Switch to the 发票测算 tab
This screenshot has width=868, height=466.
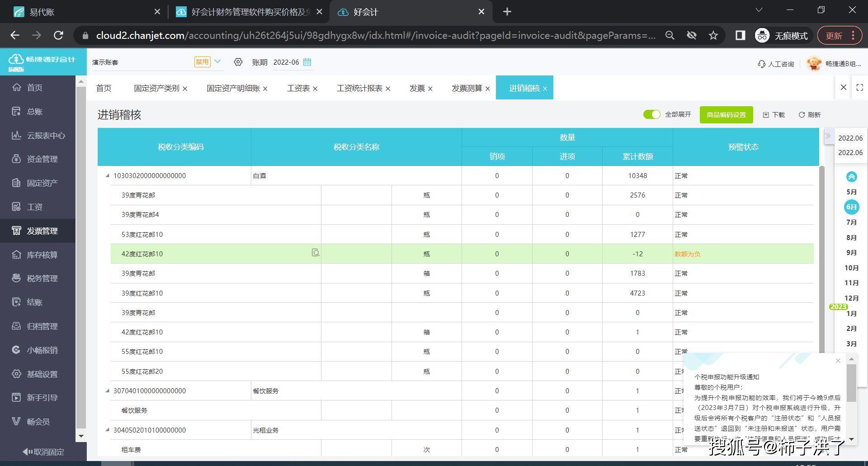point(467,88)
